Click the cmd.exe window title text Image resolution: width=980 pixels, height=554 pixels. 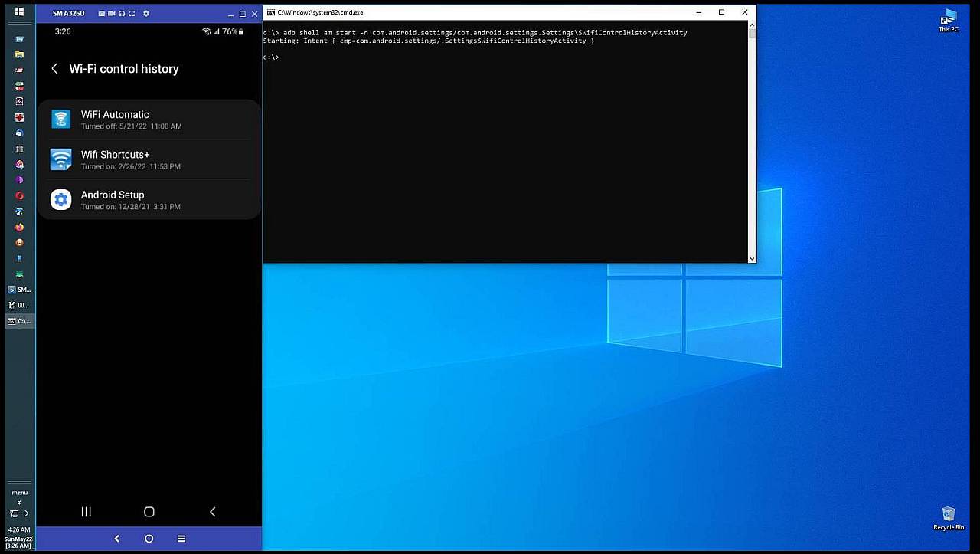point(320,12)
